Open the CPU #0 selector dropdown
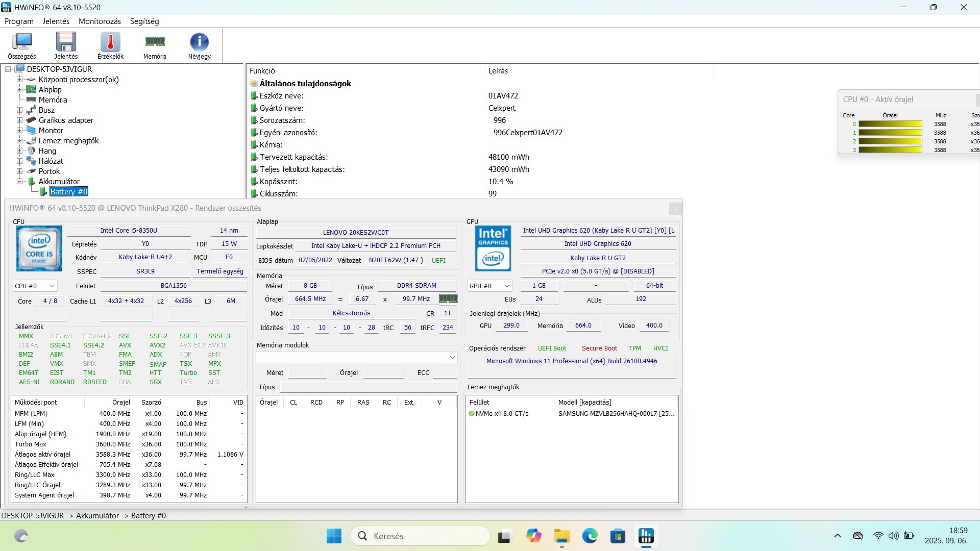Screen dimensions: 980x551 [x=35, y=286]
